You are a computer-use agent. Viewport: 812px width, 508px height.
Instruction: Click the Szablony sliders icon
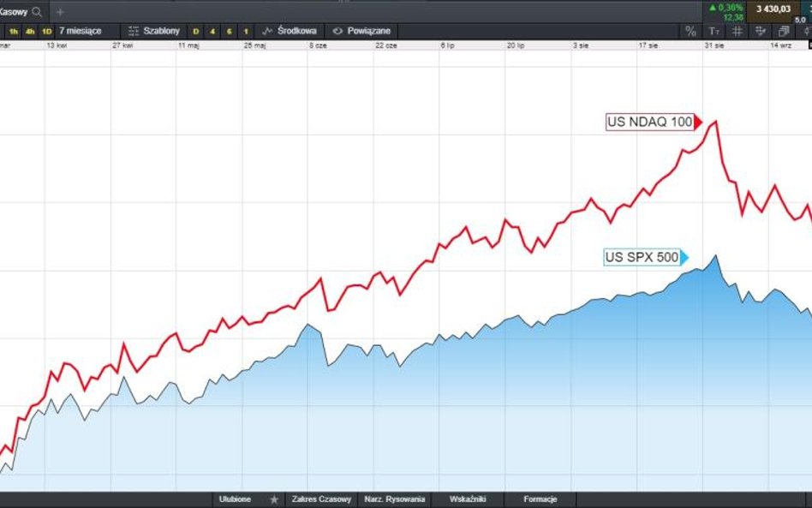(x=134, y=31)
